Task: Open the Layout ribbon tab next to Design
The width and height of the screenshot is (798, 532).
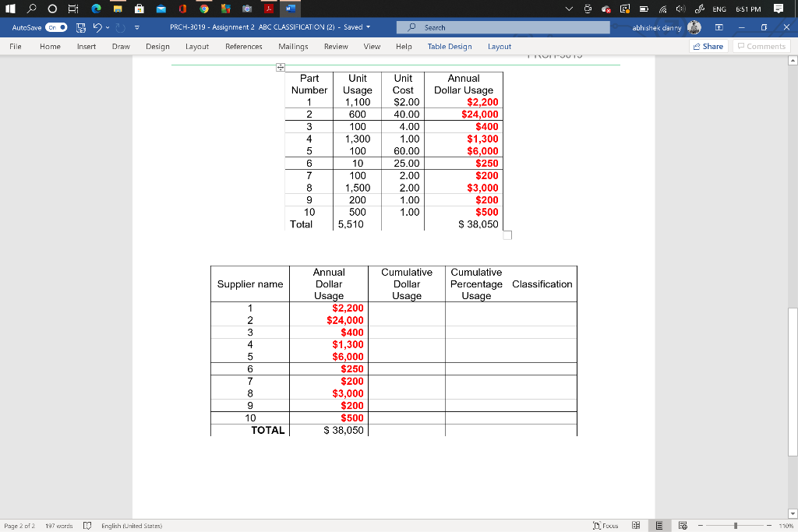Action: (x=197, y=46)
